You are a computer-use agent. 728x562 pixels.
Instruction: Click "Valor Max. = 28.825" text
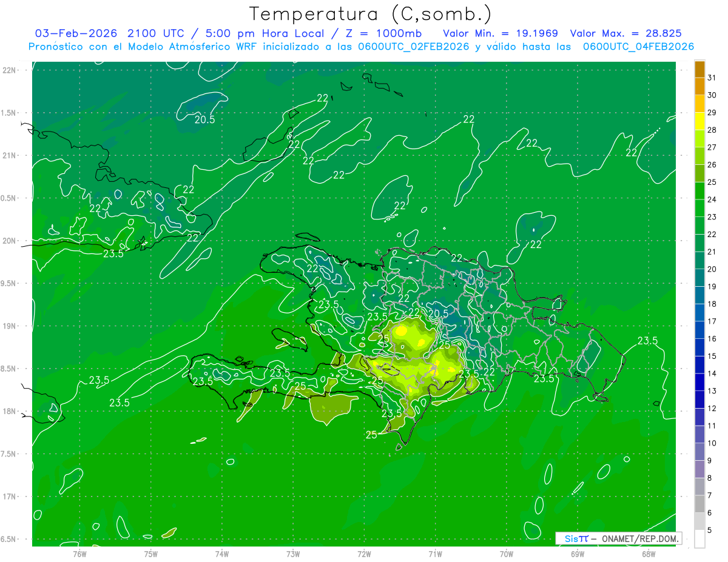[627, 33]
